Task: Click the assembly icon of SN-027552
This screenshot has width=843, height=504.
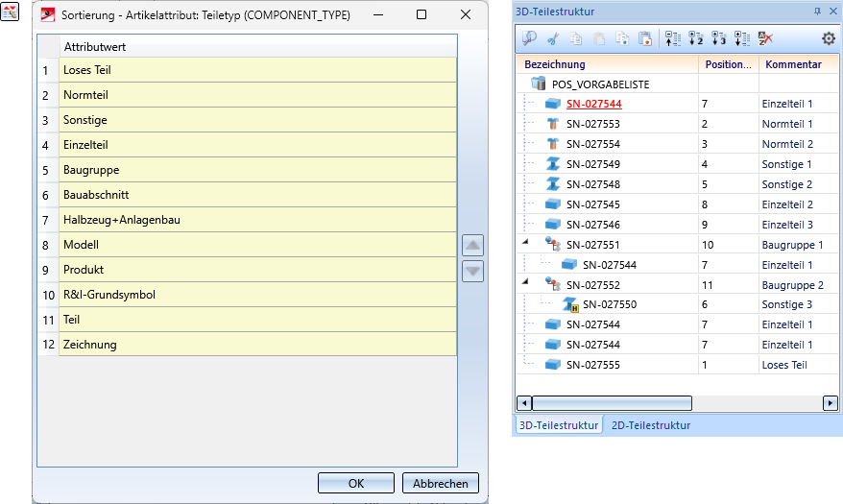Action: coord(553,284)
